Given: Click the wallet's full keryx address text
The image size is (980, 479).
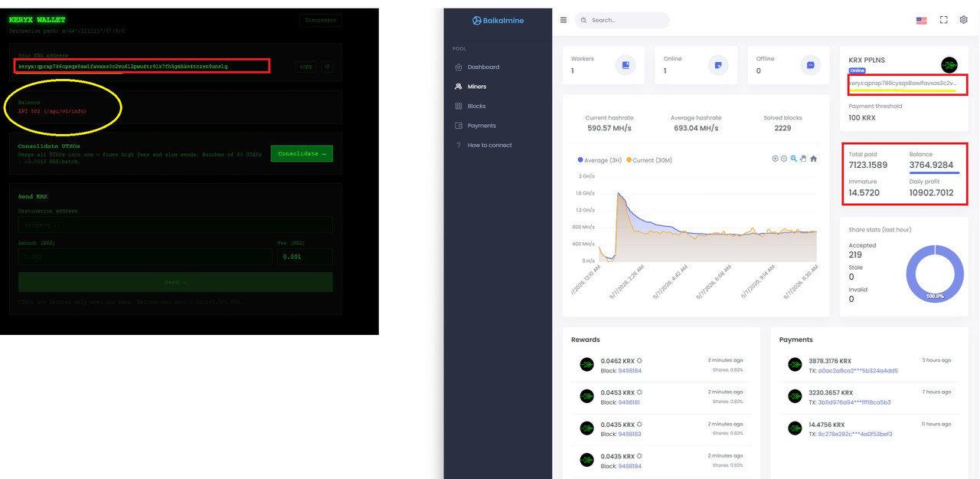Looking at the screenshot, I should pyautogui.click(x=123, y=67).
